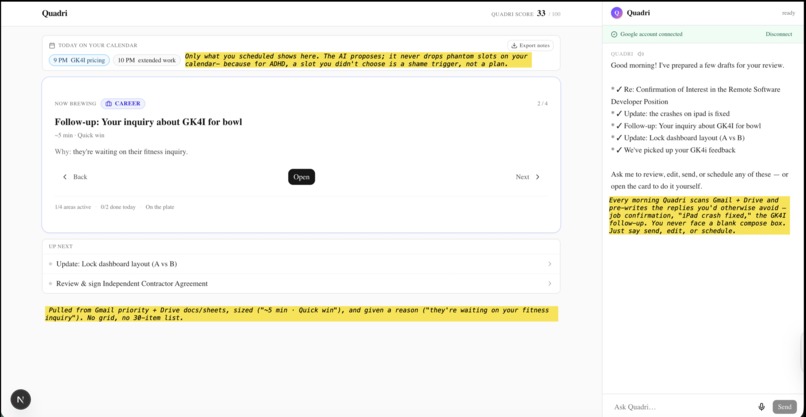Click the We've picked up your GK4i feedback draft
The image size is (806, 417).
tap(673, 150)
